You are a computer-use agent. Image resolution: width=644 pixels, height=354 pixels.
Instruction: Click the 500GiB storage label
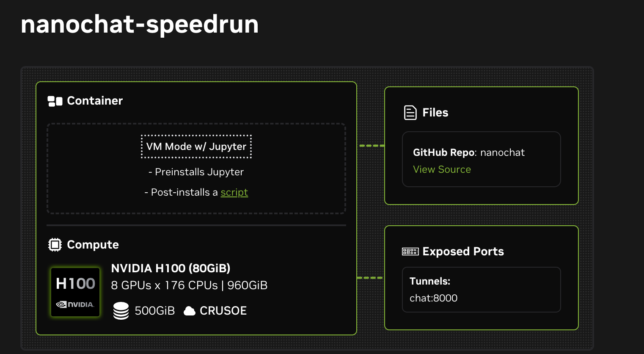click(154, 311)
